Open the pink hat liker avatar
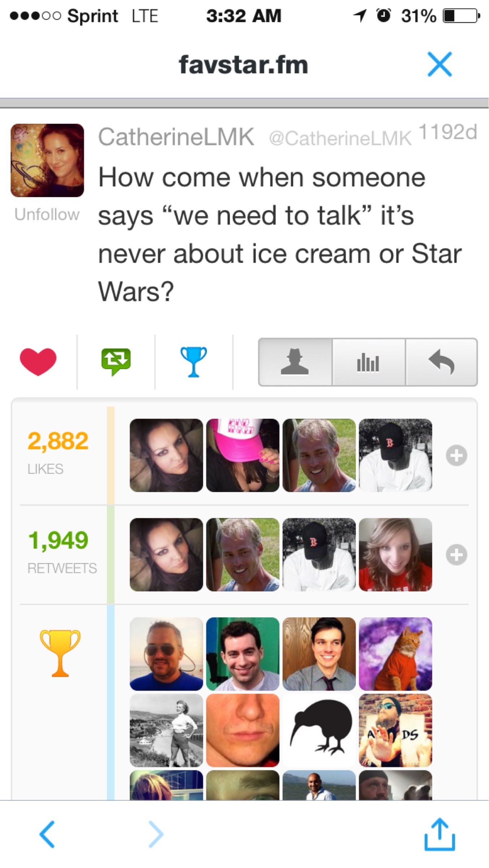 tap(243, 455)
